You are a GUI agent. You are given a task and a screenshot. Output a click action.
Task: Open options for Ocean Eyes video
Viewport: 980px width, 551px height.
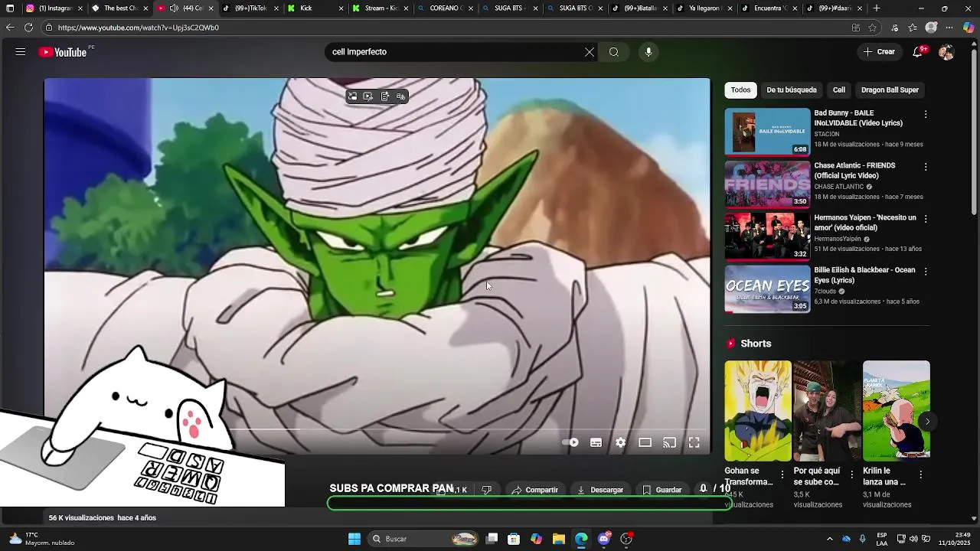pyautogui.click(x=926, y=272)
